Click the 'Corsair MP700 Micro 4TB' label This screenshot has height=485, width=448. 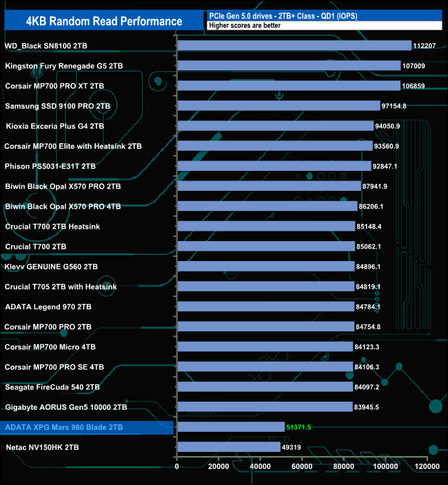[x=50, y=347]
